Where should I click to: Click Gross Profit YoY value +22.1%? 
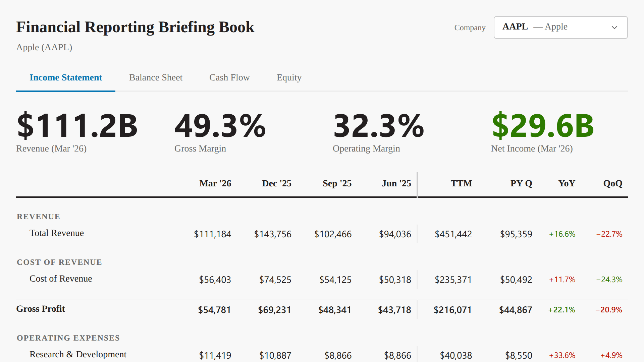561,310
